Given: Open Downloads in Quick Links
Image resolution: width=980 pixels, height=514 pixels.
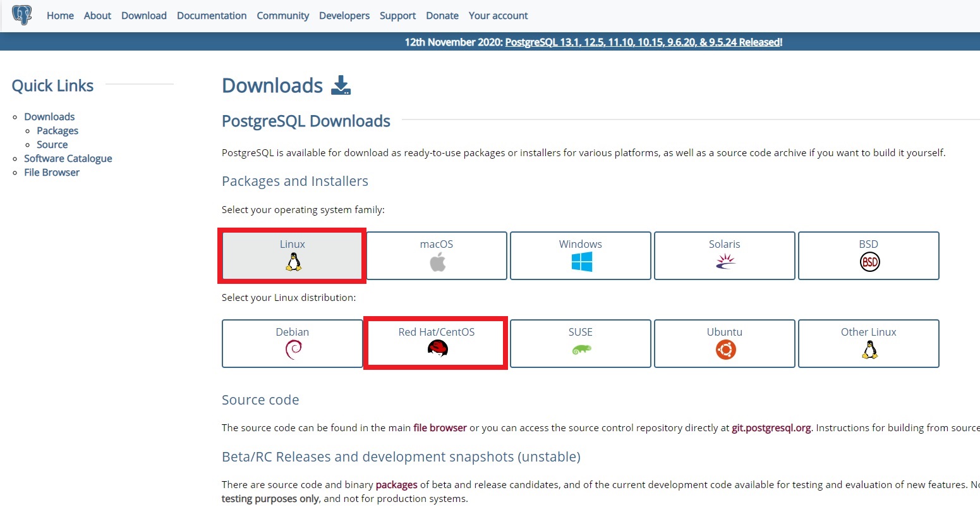Looking at the screenshot, I should tap(49, 116).
